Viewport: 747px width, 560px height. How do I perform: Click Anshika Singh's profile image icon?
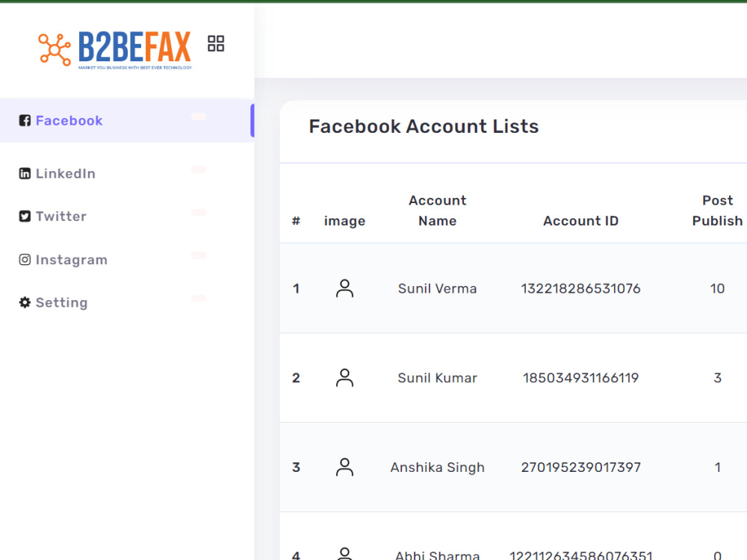pos(344,467)
